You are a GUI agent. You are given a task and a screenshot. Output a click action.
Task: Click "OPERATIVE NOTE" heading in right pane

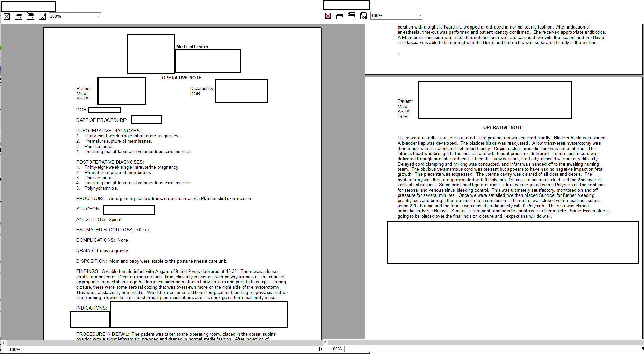click(x=503, y=127)
